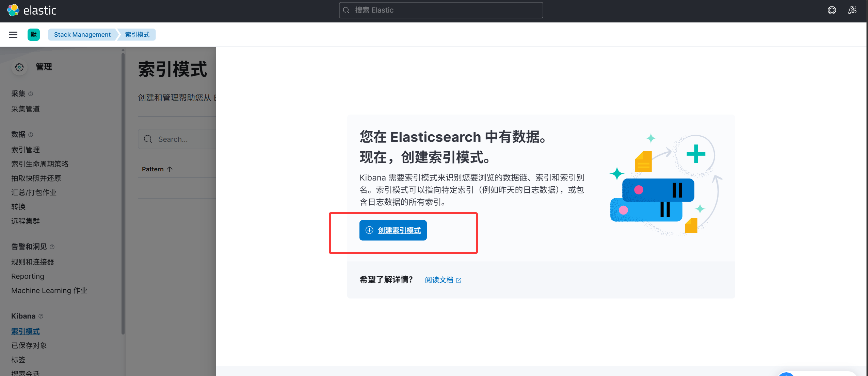Click the info icon beside 数据
Image resolution: width=868 pixels, height=376 pixels.
(x=31, y=135)
